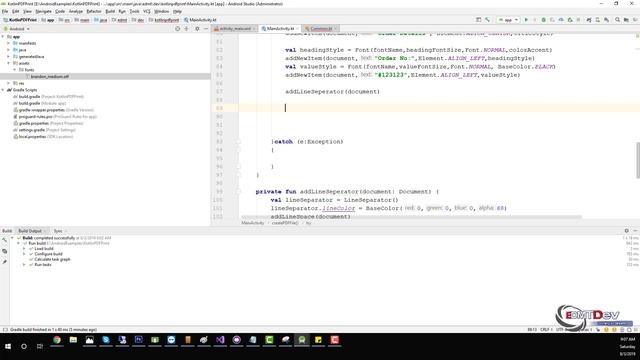The image size is (640, 360).
Task: Expand the generatedJava folder
Action: click(x=9, y=57)
